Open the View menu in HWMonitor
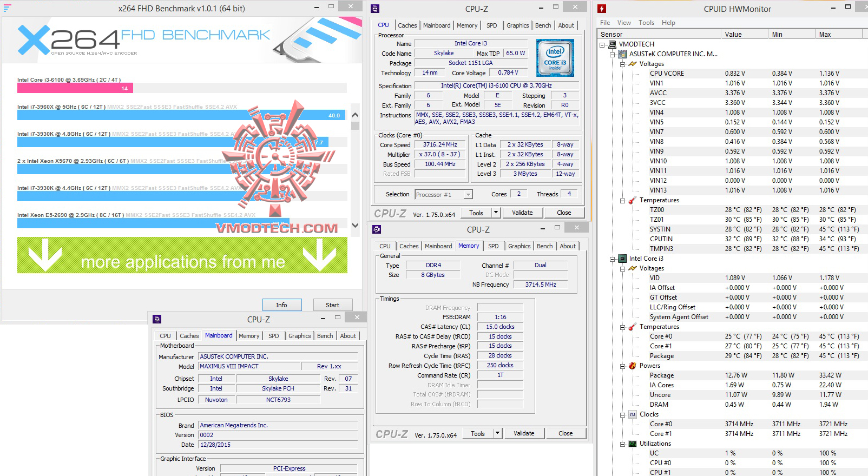 (x=624, y=23)
